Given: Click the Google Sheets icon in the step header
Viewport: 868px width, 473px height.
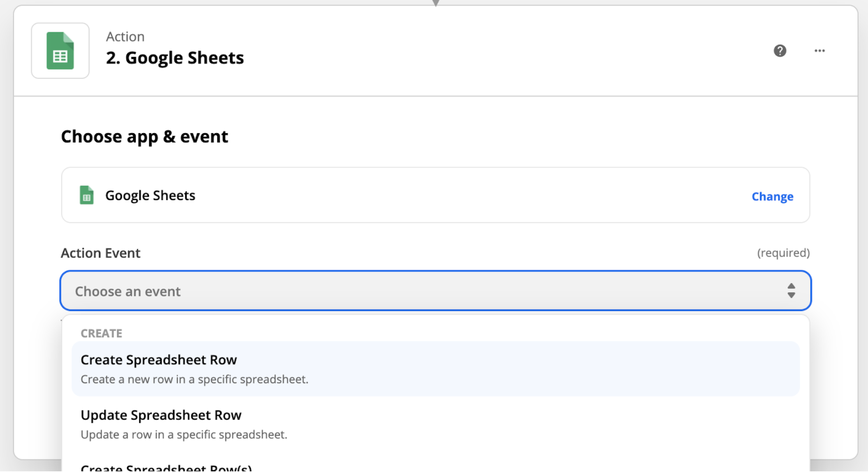Looking at the screenshot, I should pyautogui.click(x=60, y=51).
